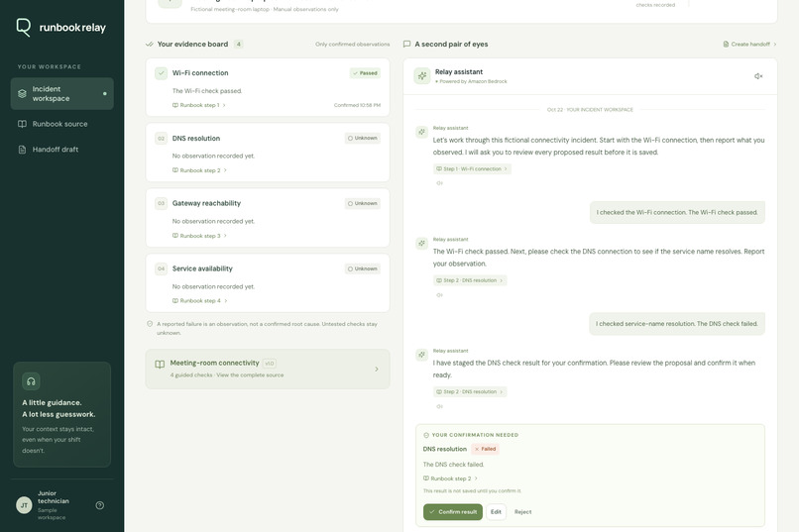Play audio for the staged DNS message
This screenshot has width=799, height=532.
coord(439,407)
